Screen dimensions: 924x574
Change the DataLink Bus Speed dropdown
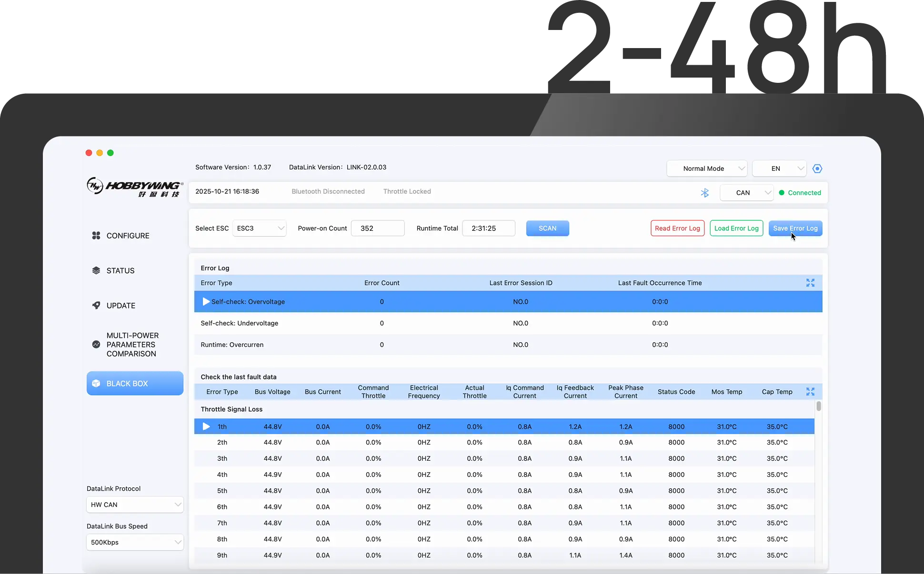[x=135, y=542]
